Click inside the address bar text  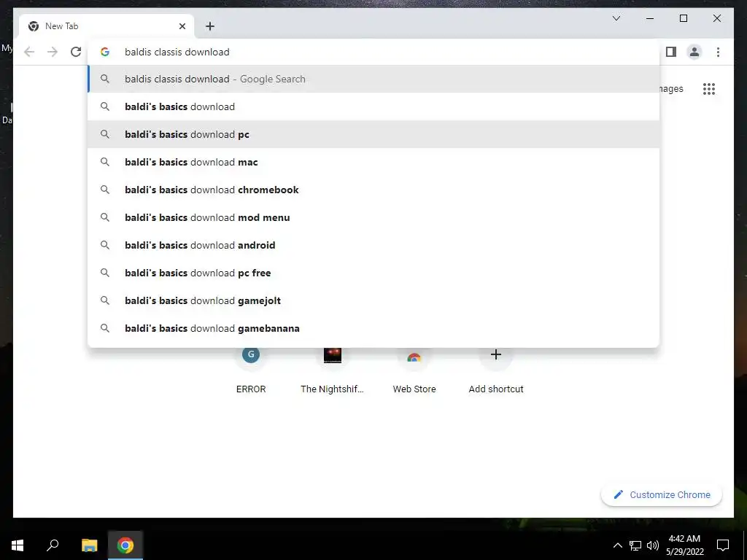pyautogui.click(x=177, y=52)
